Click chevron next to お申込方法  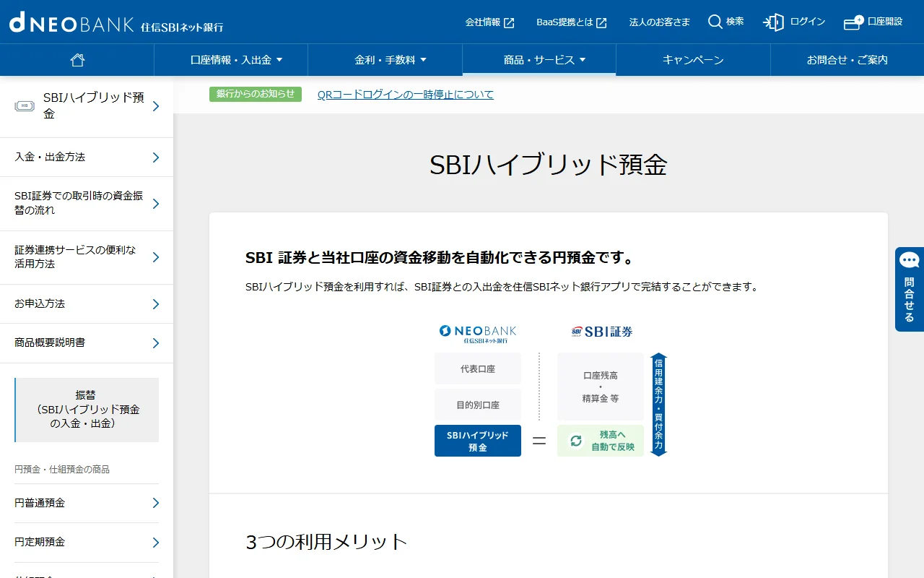coord(156,304)
